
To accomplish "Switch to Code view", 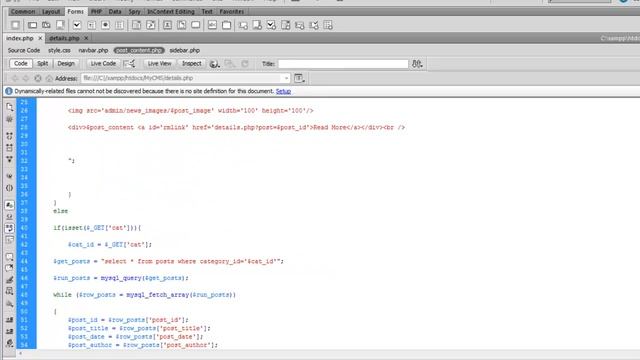I will coord(20,64).
